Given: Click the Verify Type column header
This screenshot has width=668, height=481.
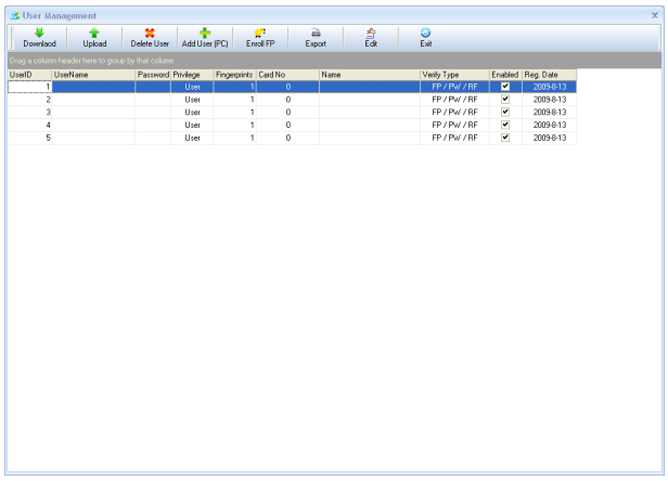Looking at the screenshot, I should [x=455, y=75].
